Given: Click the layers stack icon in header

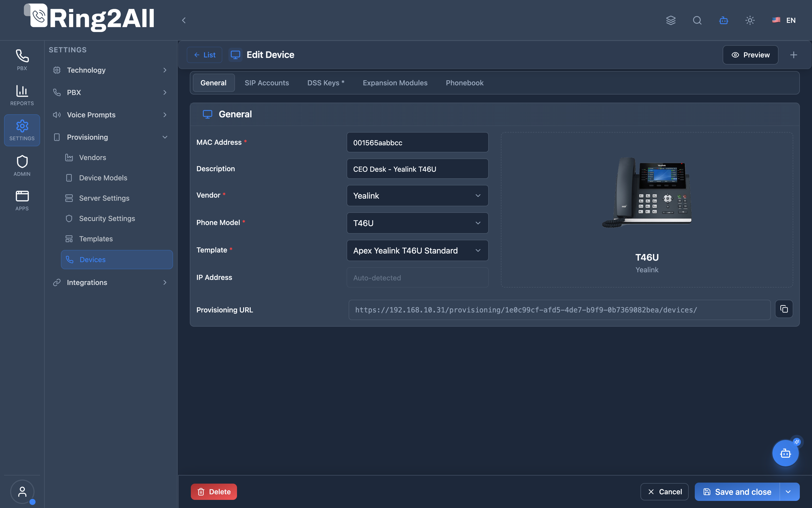Looking at the screenshot, I should (671, 21).
